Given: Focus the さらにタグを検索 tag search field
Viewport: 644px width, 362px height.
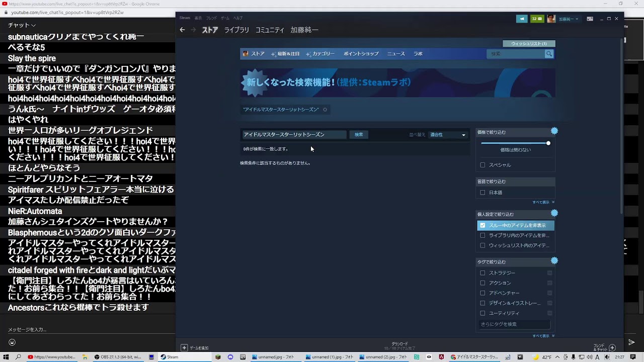Looking at the screenshot, I should (x=514, y=324).
